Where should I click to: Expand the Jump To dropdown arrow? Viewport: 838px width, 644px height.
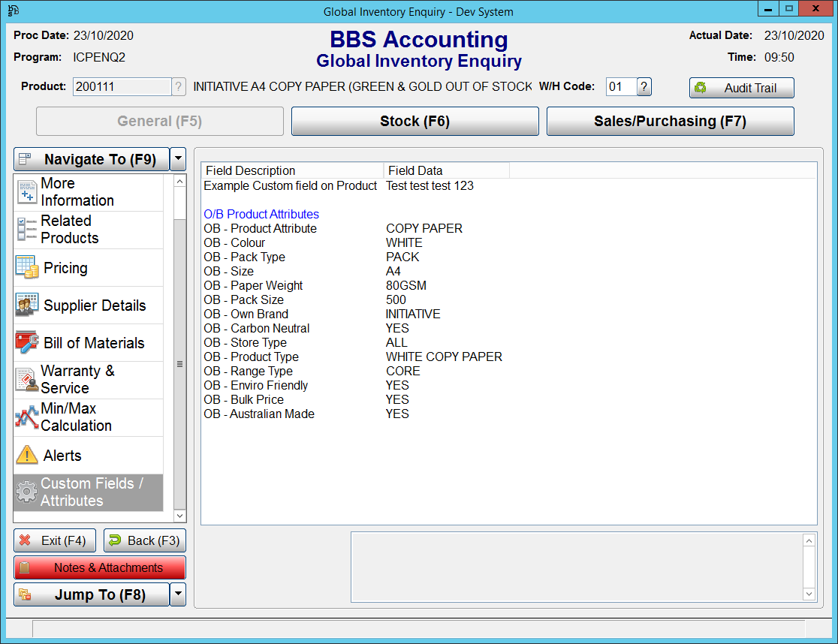tap(178, 594)
